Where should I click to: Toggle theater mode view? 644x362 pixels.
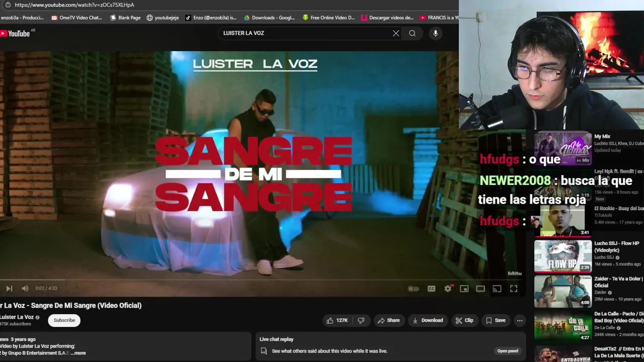click(x=480, y=289)
